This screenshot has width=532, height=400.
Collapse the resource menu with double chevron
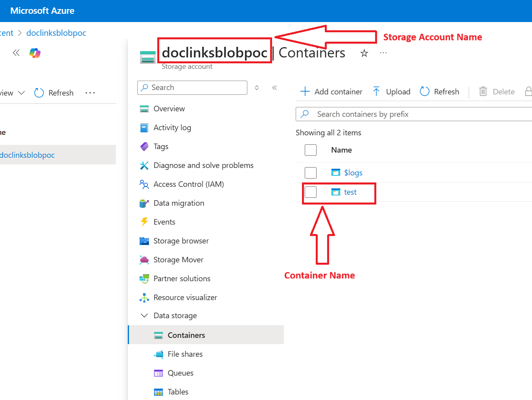274,88
